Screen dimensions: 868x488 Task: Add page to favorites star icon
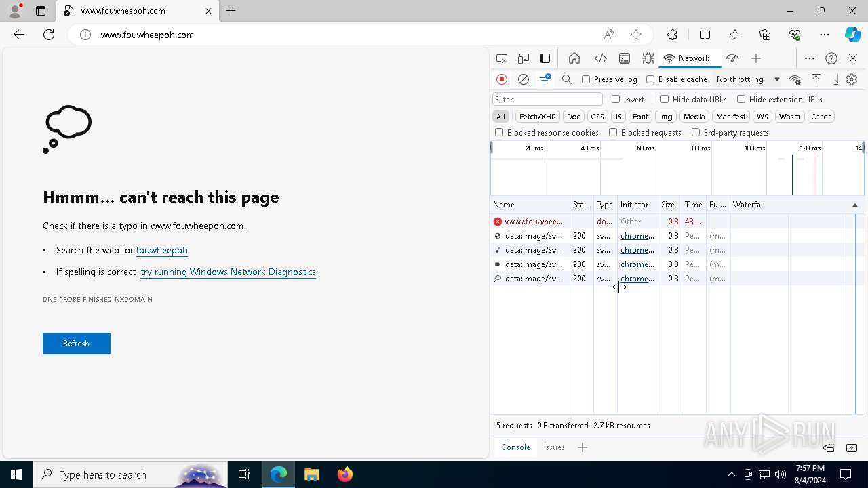(635, 35)
